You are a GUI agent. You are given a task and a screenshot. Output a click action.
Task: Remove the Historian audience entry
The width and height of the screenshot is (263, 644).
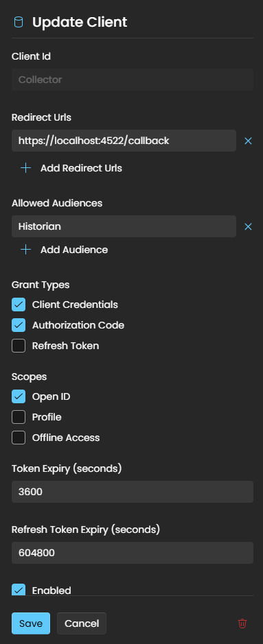click(248, 227)
